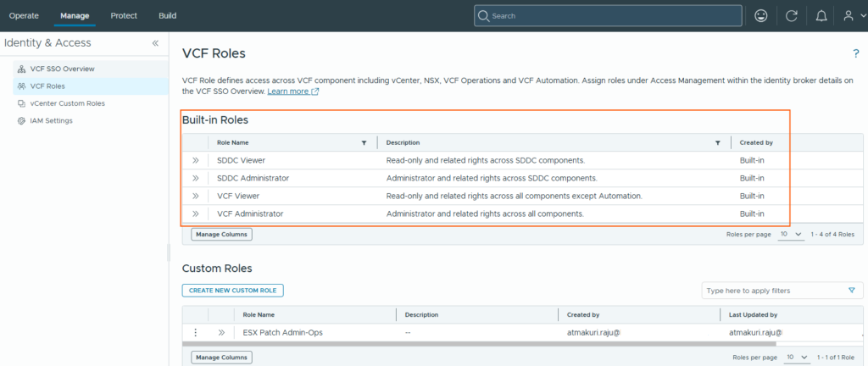Screen dimensions: 868x366
Task: Expand the ESX Patch Admin-Ops row
Action: point(221,332)
